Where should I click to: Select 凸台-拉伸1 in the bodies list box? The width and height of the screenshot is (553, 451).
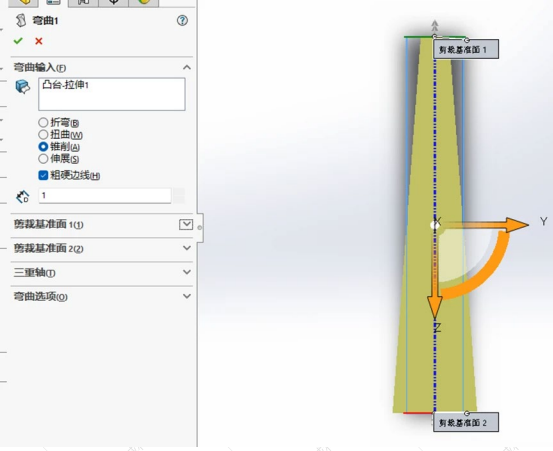click(x=66, y=85)
